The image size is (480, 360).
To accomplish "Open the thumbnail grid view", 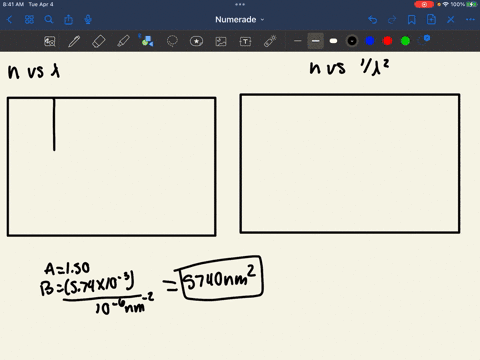I will coord(29,20).
